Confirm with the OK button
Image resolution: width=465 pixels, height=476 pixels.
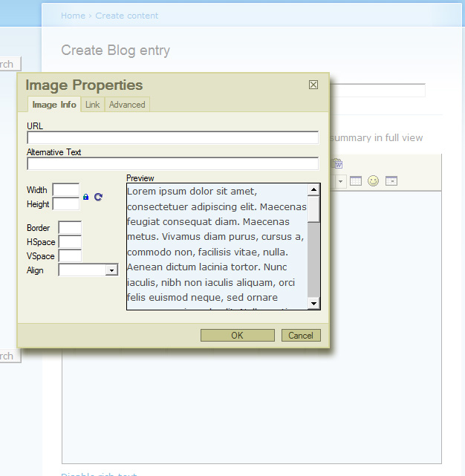[238, 335]
